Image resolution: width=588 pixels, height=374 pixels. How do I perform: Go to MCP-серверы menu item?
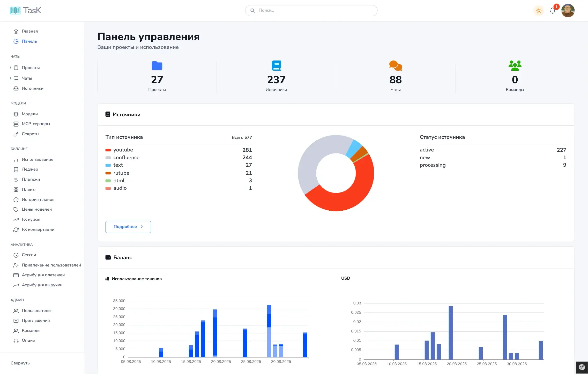[x=36, y=124]
